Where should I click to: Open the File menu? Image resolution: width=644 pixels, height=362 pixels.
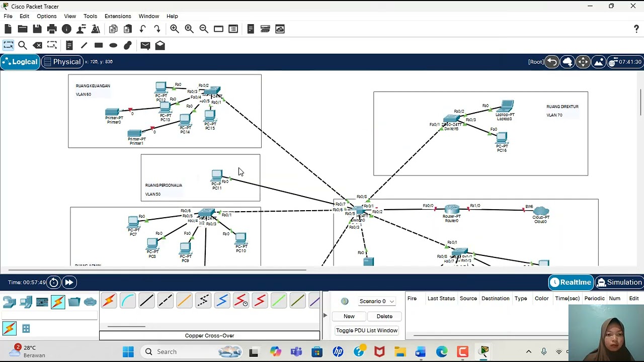pos(8,16)
